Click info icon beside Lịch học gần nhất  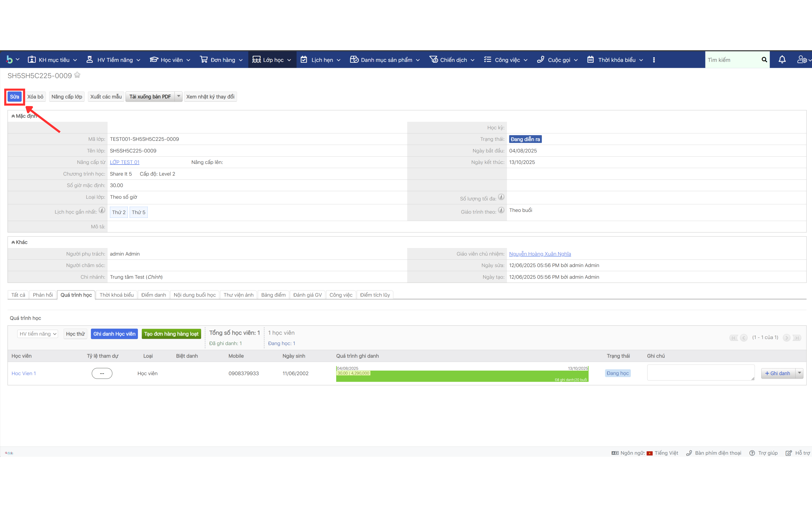point(102,210)
